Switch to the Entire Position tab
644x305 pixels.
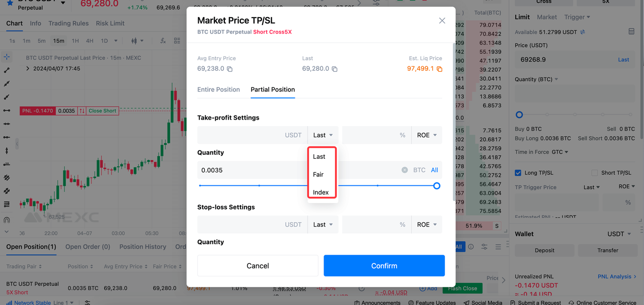[x=218, y=89]
